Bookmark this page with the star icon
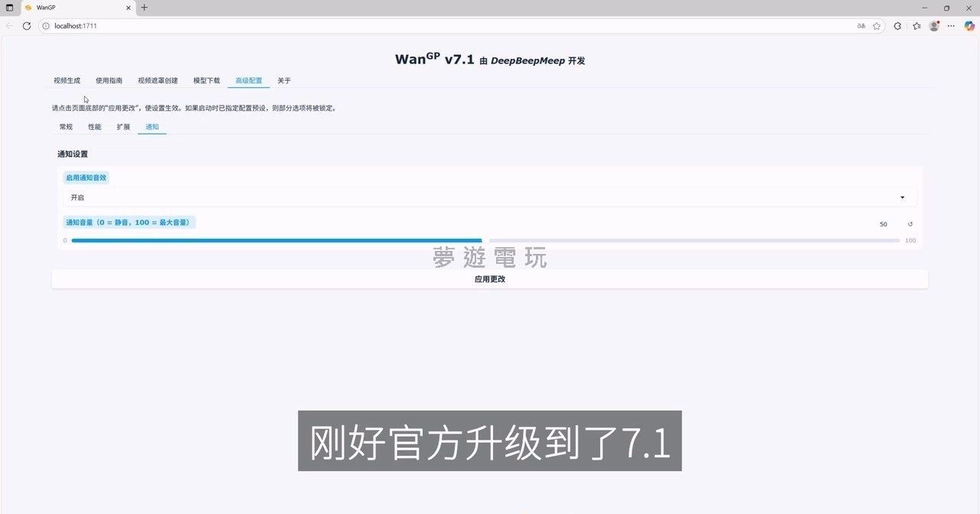Viewport: 980px width, 514px height. (877, 26)
